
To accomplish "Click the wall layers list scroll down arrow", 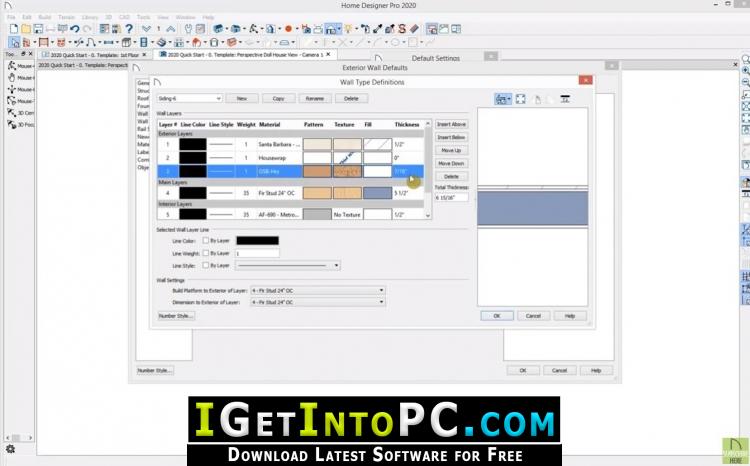I will point(428,215).
